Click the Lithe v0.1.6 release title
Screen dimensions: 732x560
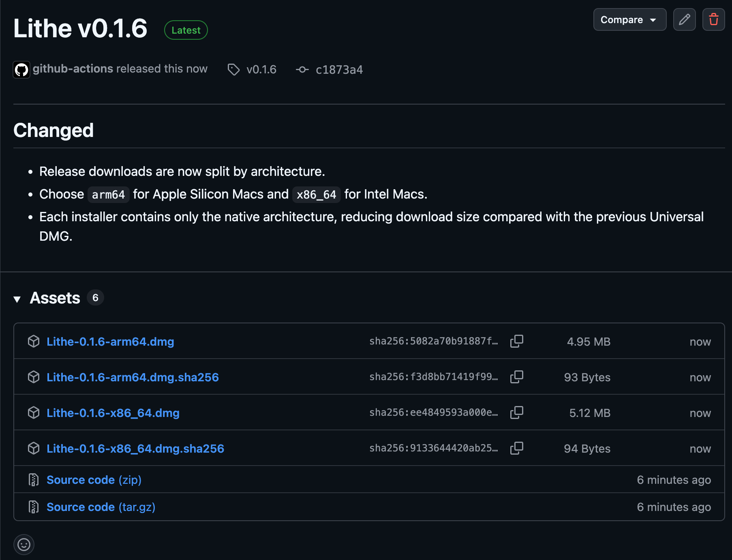coord(80,28)
